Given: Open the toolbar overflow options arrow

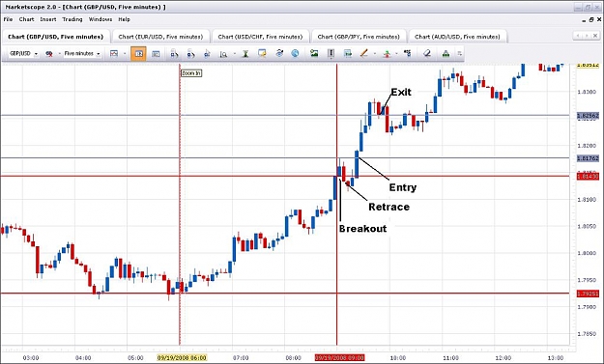Looking at the screenshot, I should coord(460,54).
